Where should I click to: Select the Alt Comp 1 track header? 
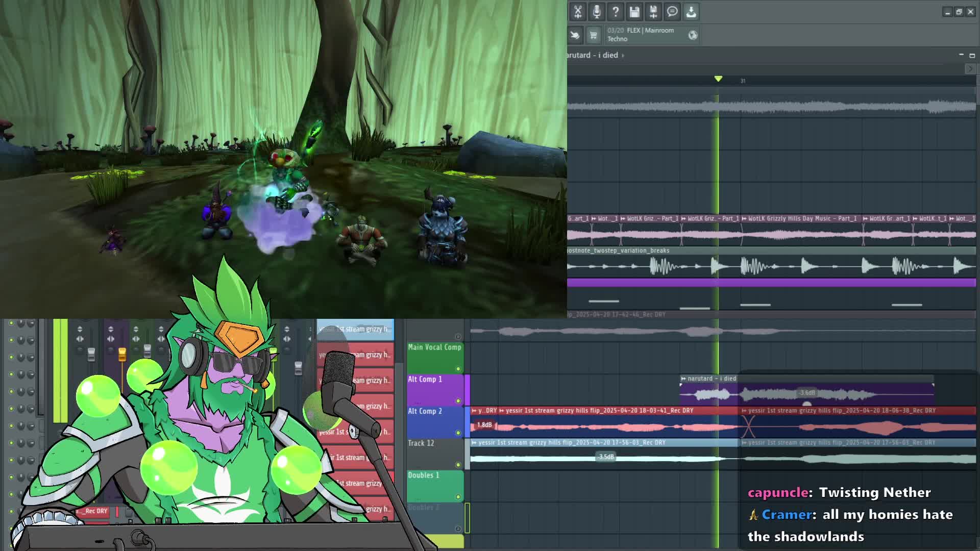coord(434,390)
